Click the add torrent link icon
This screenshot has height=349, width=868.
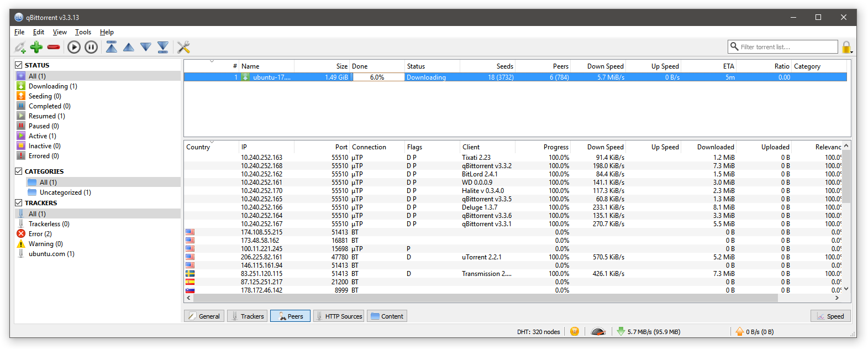point(20,47)
